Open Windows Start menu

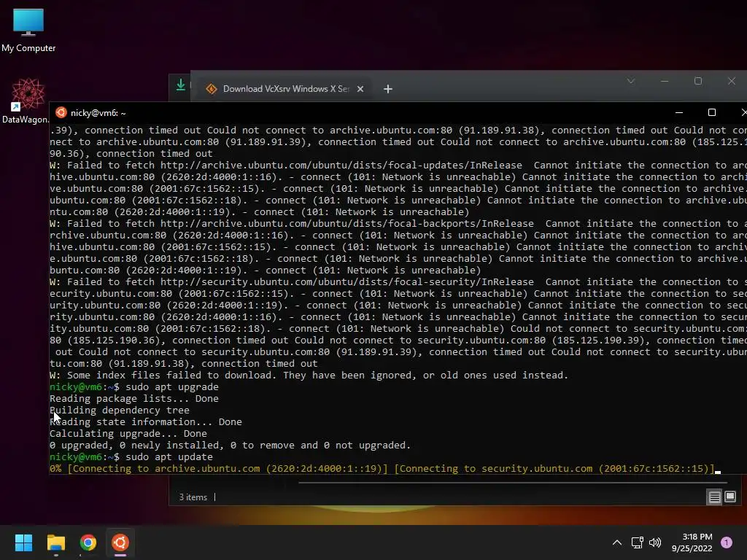[24, 542]
